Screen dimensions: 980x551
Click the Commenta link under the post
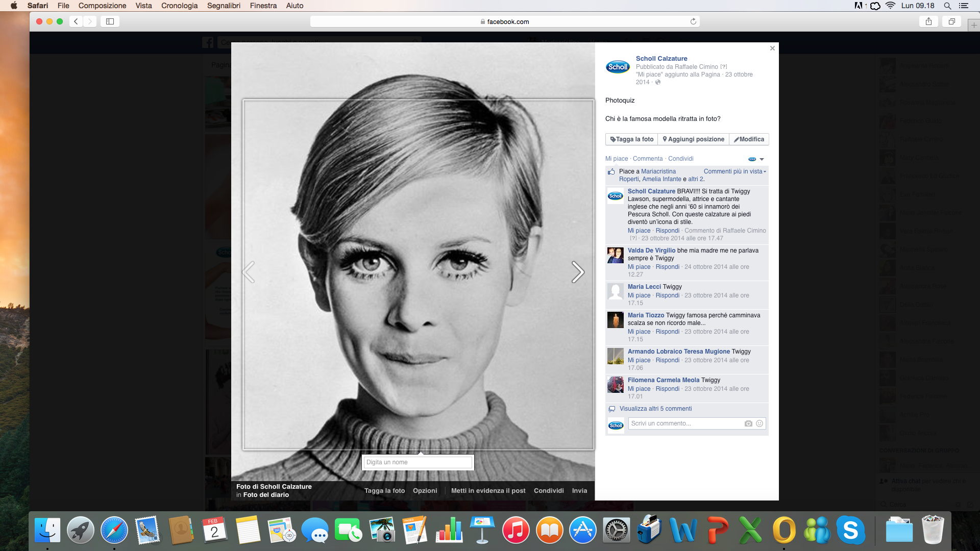click(x=648, y=159)
